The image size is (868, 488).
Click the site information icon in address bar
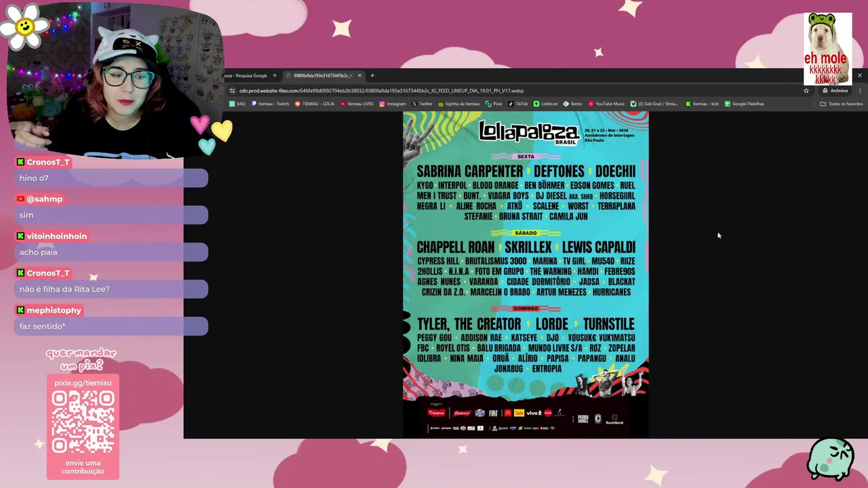[233, 90]
